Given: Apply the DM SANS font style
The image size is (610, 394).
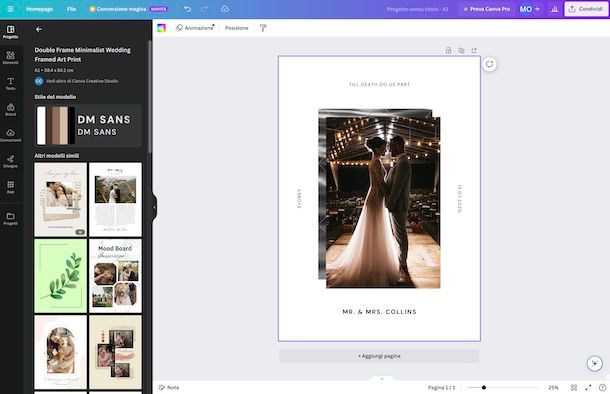Looking at the screenshot, I should point(104,125).
